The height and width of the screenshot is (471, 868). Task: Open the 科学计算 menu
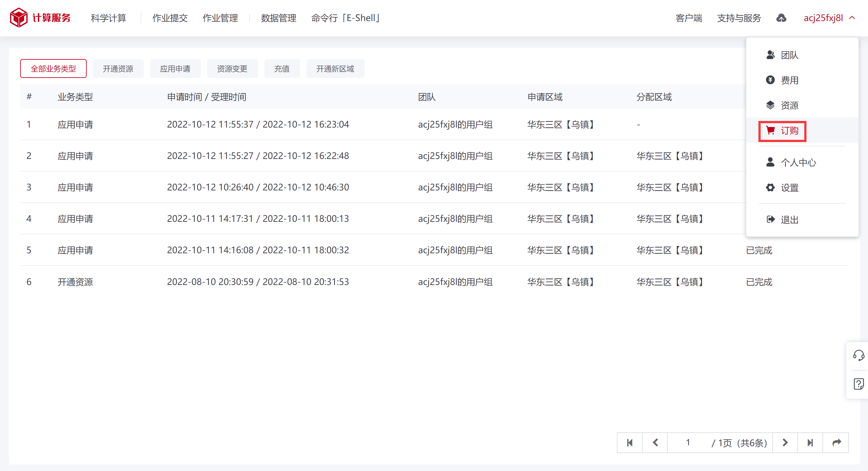pos(109,18)
